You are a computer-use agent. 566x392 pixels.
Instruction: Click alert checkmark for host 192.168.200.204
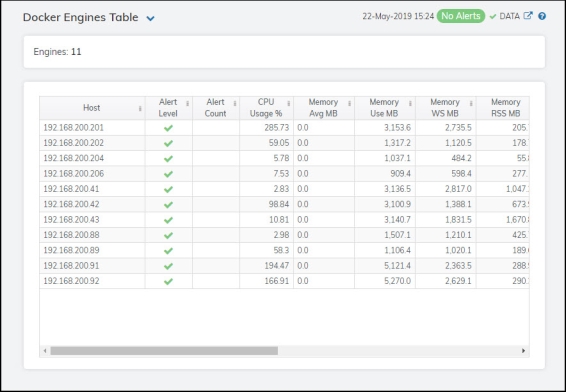coord(168,159)
